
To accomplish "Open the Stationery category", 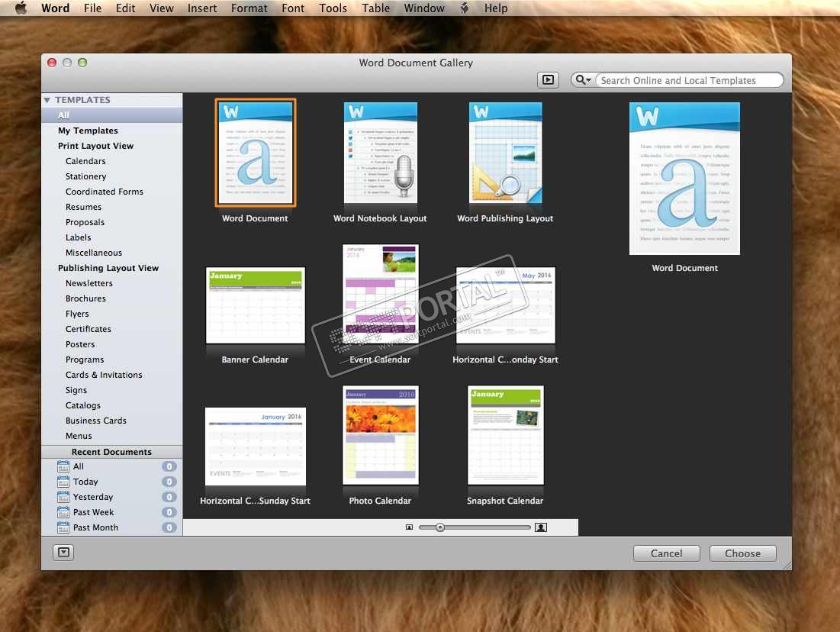I will (85, 176).
